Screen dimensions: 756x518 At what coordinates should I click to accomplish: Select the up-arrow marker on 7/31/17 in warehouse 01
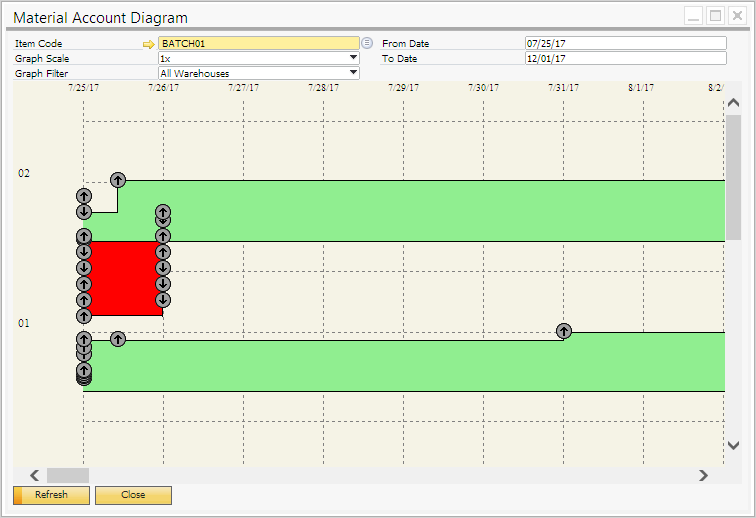(564, 331)
